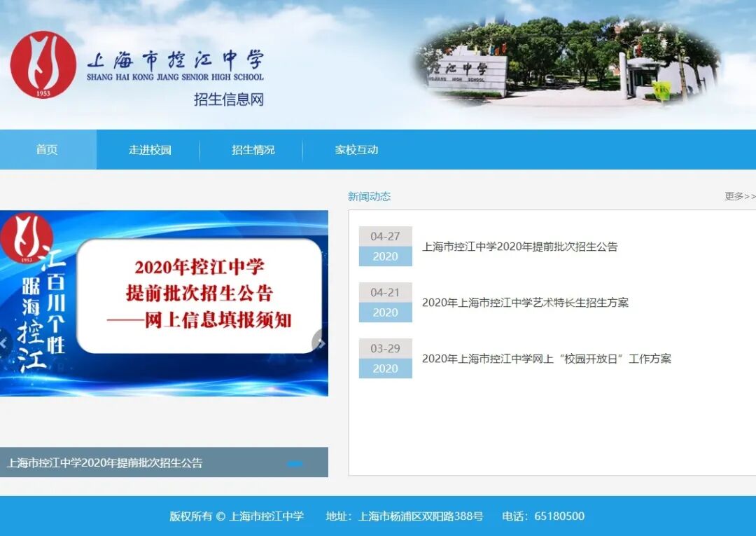The image size is (756, 536).
Task: Click the 新闻动态 section heading
Action: click(370, 196)
